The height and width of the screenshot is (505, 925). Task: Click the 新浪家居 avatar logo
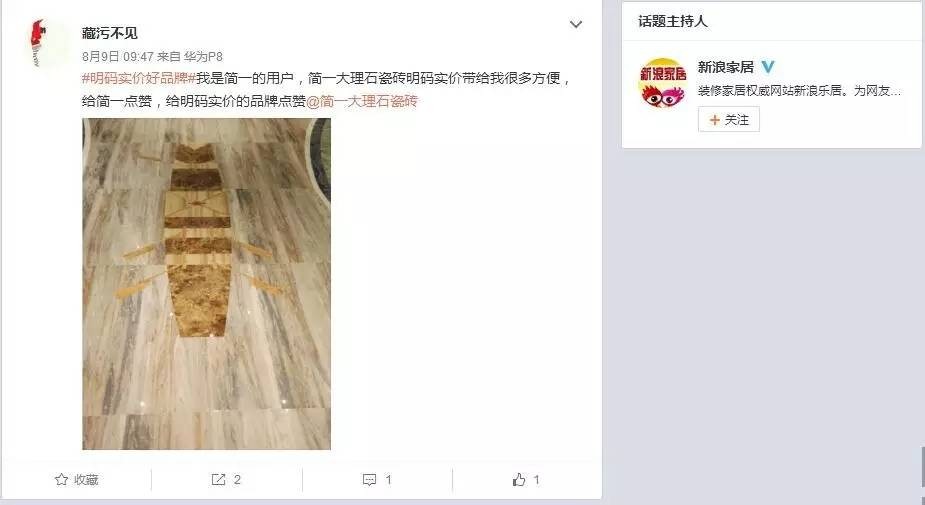[x=662, y=82]
